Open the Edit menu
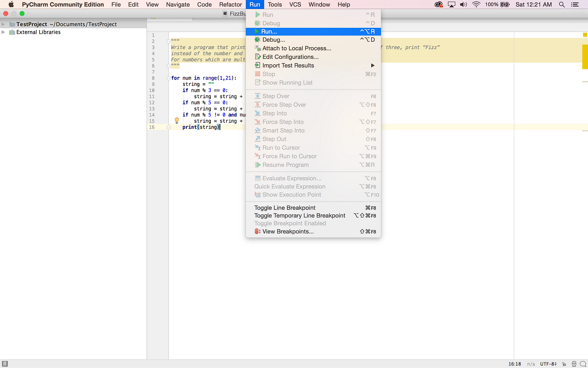The height and width of the screenshot is (368, 588). [134, 4]
